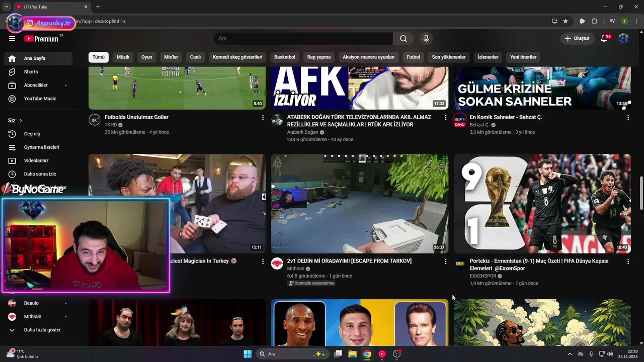
Task: Open Shorts in sidebar
Action: pyautogui.click(x=39, y=72)
